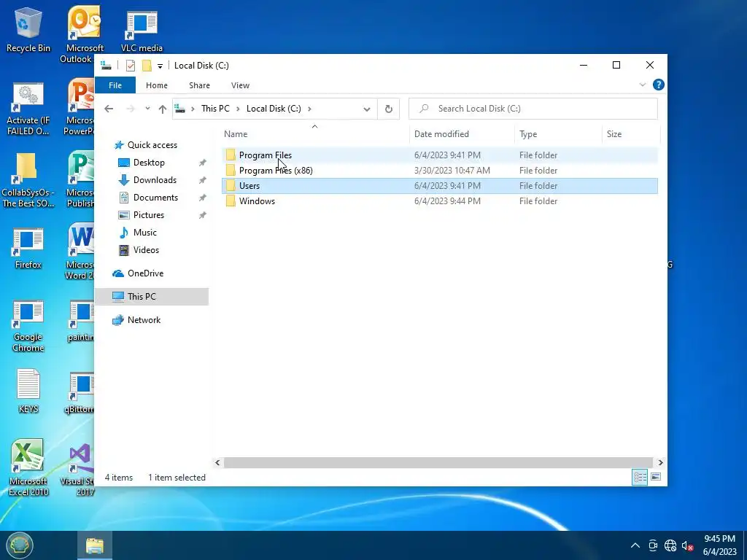The height and width of the screenshot is (560, 747).
Task: Select Network in the navigation pane
Action: point(144,320)
